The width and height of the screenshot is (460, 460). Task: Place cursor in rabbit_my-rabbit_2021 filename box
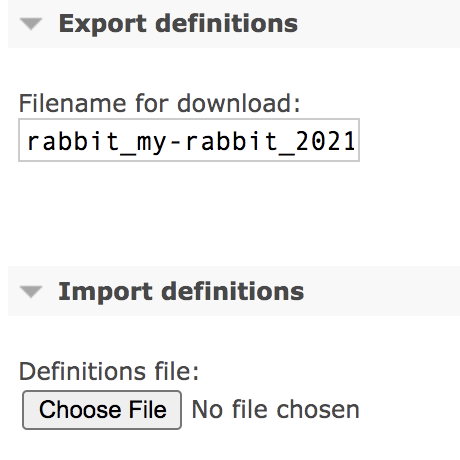[x=189, y=140]
